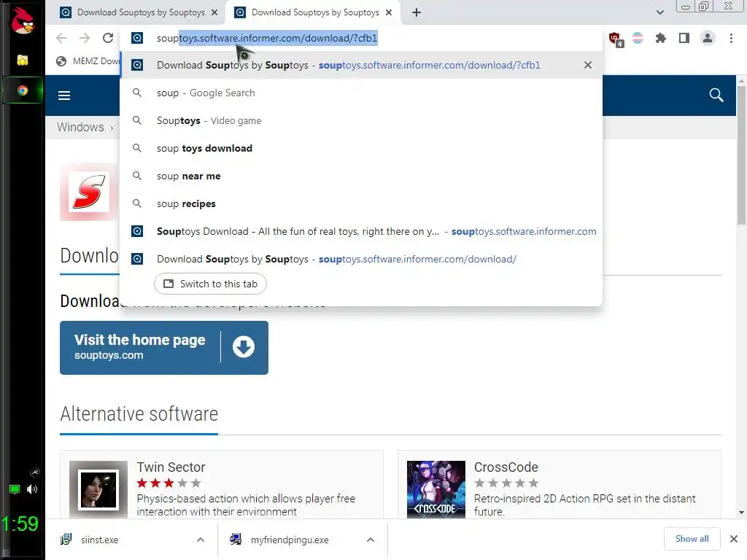Click the speaker volume tray icon
Image resolution: width=747 pixels, height=560 pixels.
(x=32, y=489)
